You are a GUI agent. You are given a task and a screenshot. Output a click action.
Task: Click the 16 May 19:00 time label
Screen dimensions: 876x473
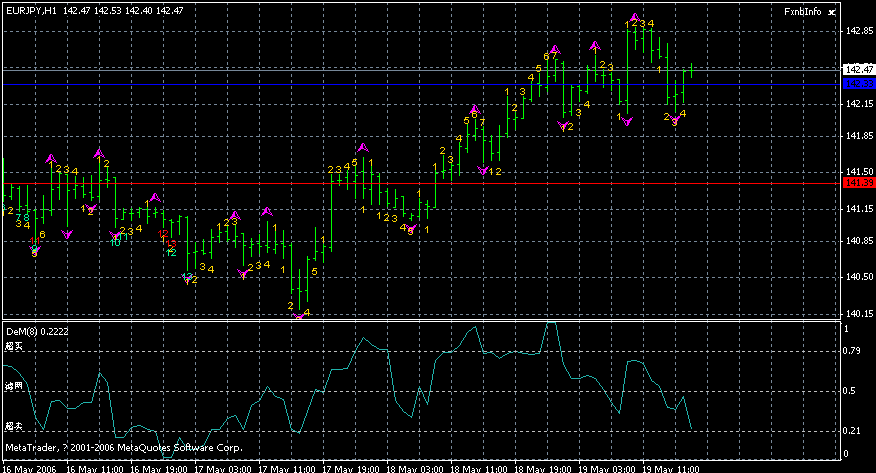tap(159, 469)
